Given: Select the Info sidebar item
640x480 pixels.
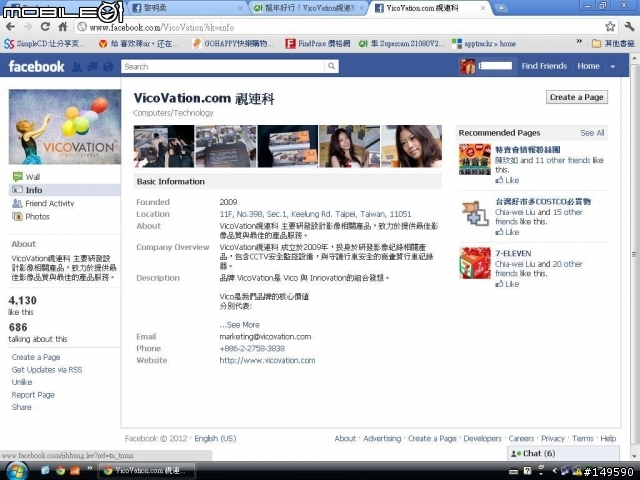Looking at the screenshot, I should coord(64,190).
